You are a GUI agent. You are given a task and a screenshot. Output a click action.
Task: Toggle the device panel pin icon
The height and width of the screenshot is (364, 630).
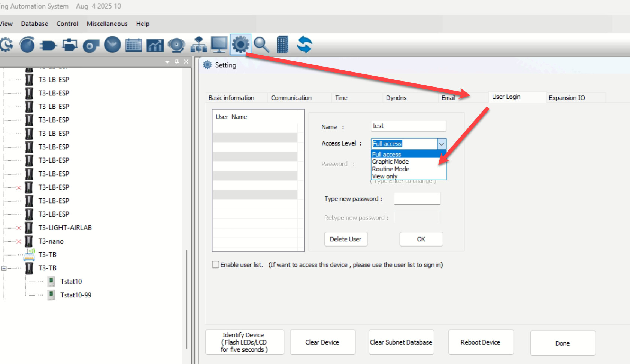tap(177, 62)
